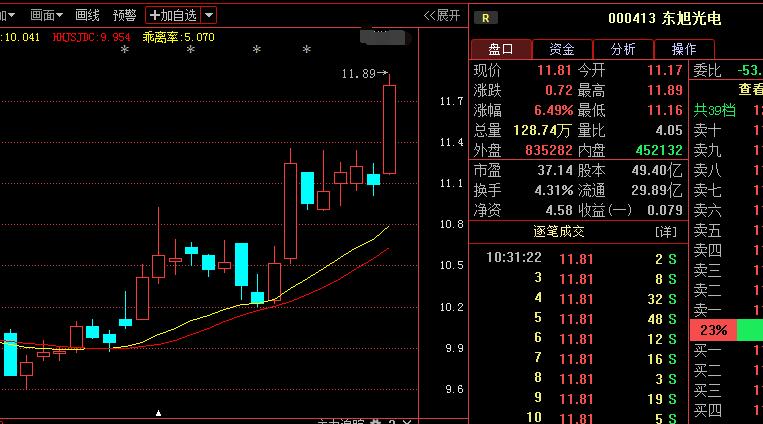Switch to the 资金 tab

coord(562,49)
